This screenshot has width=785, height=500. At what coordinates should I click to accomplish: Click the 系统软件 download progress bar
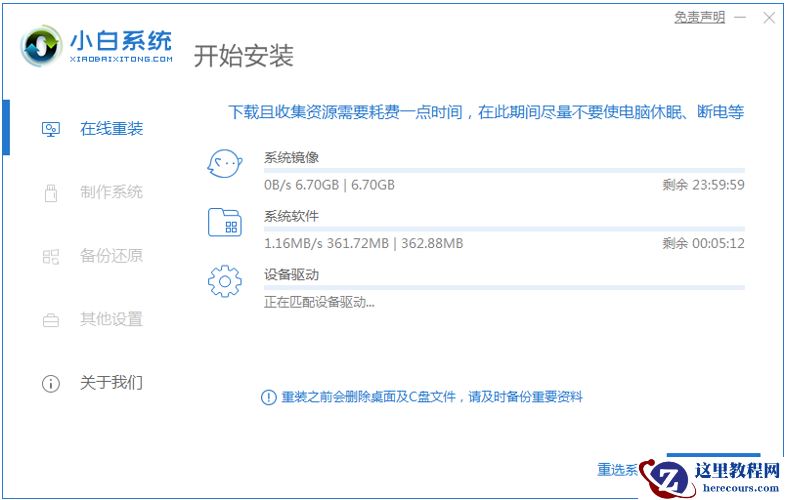(504, 229)
